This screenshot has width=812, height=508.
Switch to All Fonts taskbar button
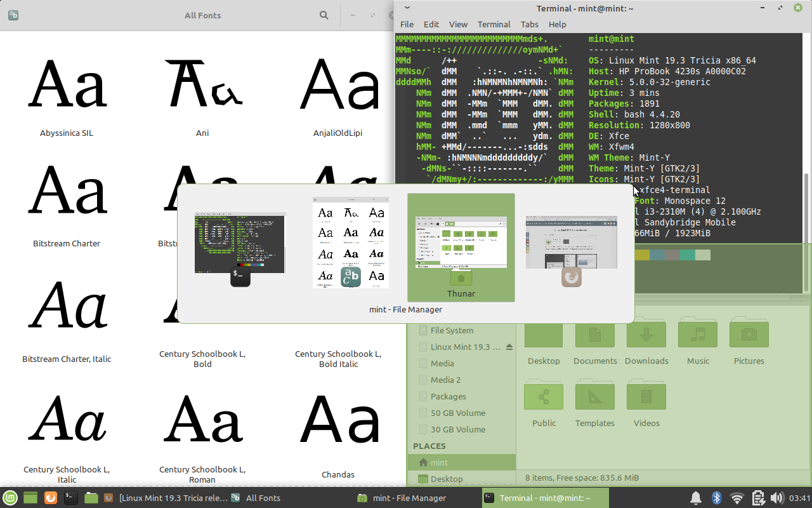tap(291, 498)
